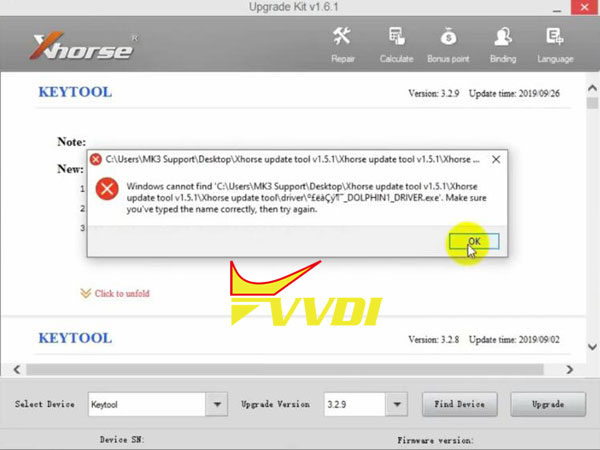Open the Calculate function
600x450 pixels.
click(396, 45)
